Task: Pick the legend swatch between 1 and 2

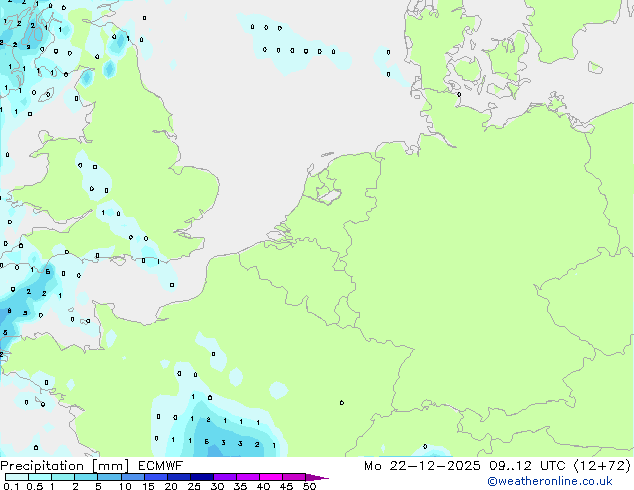Action: click(x=63, y=477)
